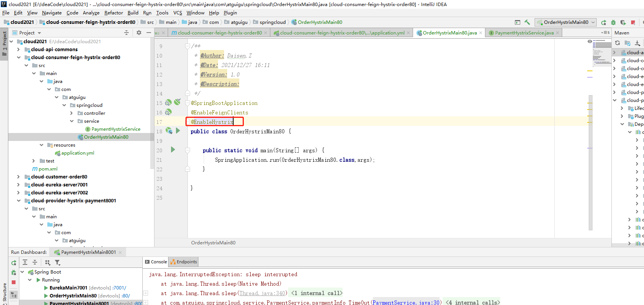This screenshot has height=305, width=644.
Task: Open Project panel settings gear
Action: click(139, 33)
